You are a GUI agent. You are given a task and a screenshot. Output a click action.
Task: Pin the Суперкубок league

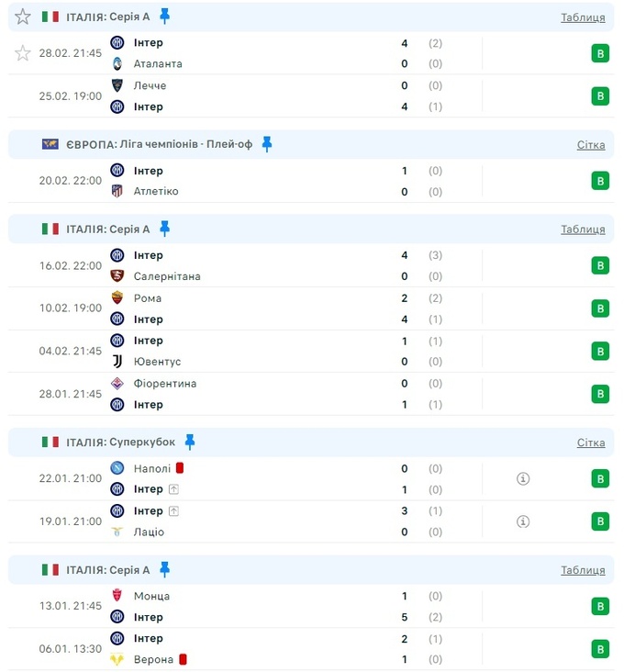[190, 442]
